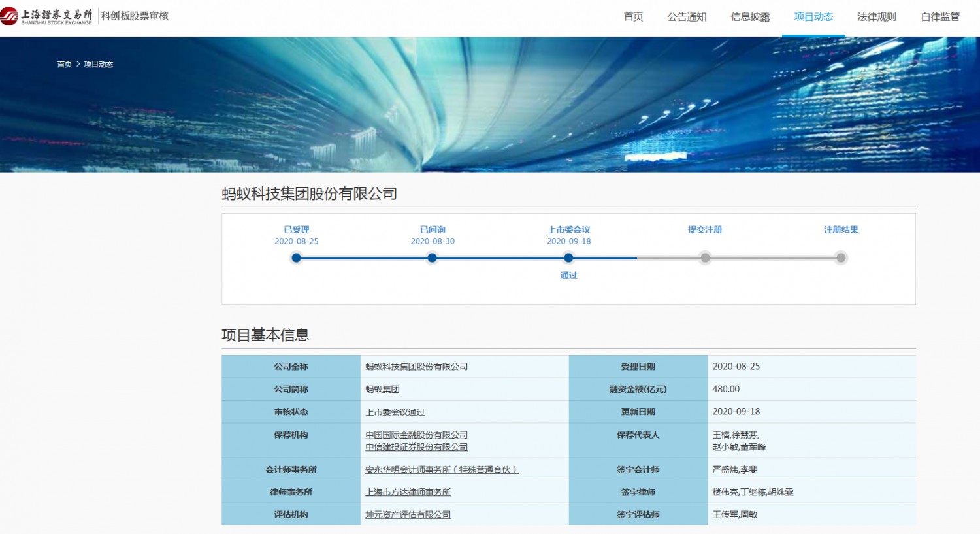This screenshot has height=534, width=980.
Task: Click the 注册结果 stage label
Action: point(841,229)
